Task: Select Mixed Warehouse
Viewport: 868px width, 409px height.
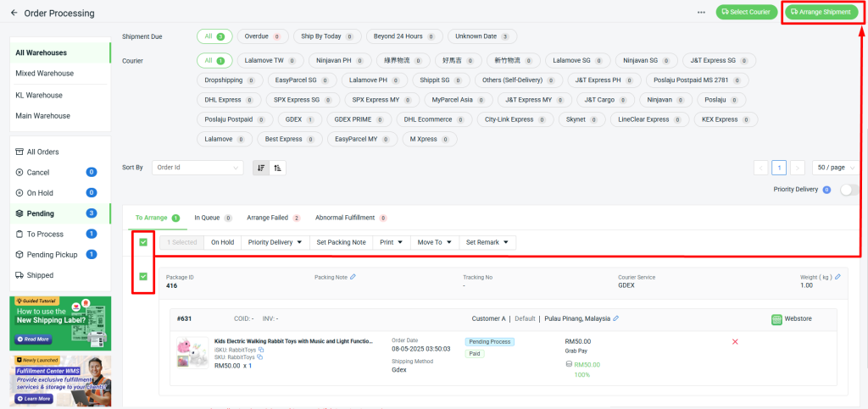Action: tap(60, 74)
